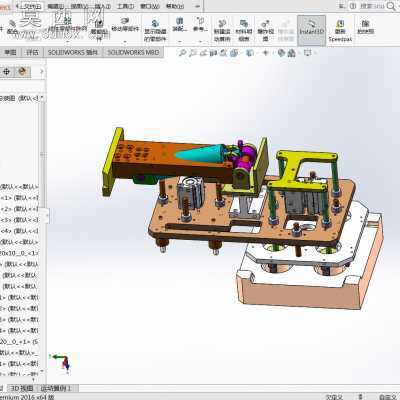400x400 pixels.
Task: Activate the Move Component tool
Action: [x=125, y=25]
